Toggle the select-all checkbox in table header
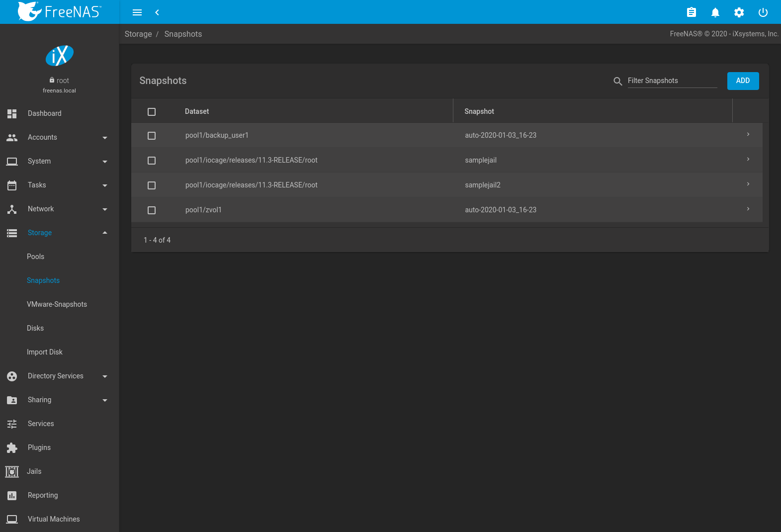The image size is (781, 532). pos(152,112)
